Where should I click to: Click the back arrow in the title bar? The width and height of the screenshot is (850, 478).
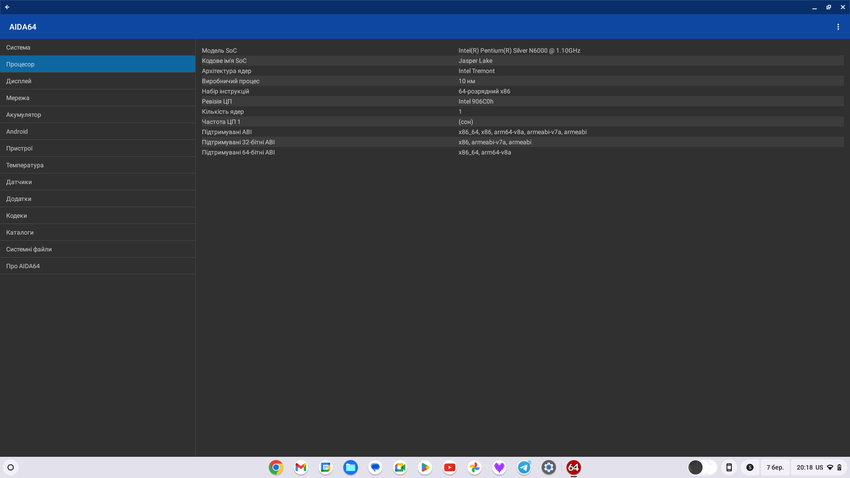point(7,7)
